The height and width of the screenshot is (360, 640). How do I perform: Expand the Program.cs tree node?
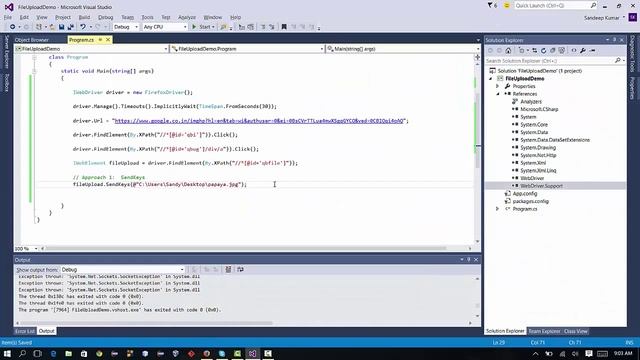498,209
